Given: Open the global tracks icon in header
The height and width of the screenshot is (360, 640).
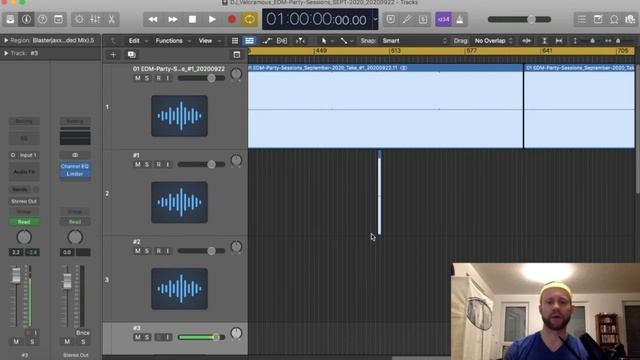Looking at the screenshot, I should [x=237, y=54].
